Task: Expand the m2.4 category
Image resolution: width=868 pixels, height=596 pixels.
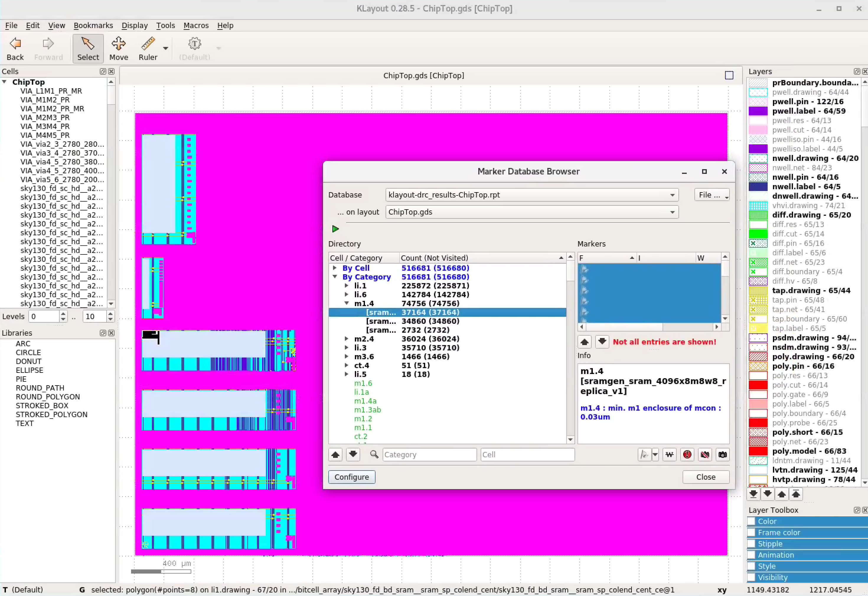Action: [x=346, y=339]
